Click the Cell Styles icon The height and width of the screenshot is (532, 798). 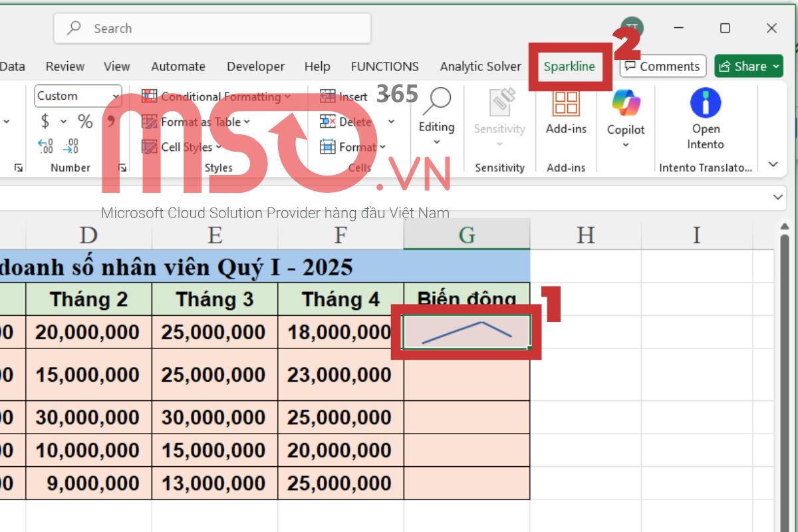[x=150, y=147]
